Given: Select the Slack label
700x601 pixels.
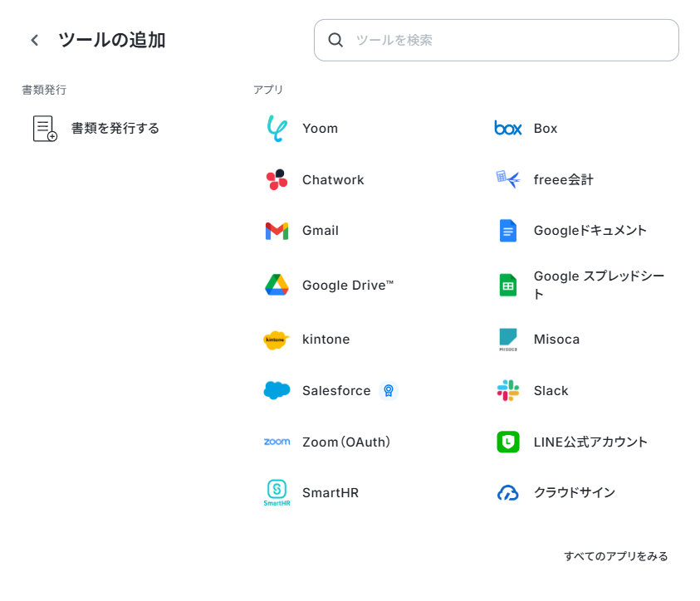Looking at the screenshot, I should pos(551,390).
